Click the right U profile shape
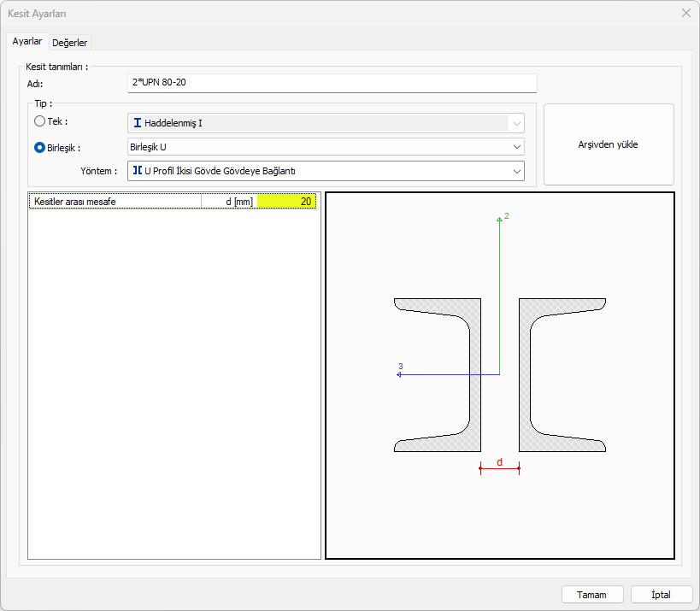 (x=526, y=374)
